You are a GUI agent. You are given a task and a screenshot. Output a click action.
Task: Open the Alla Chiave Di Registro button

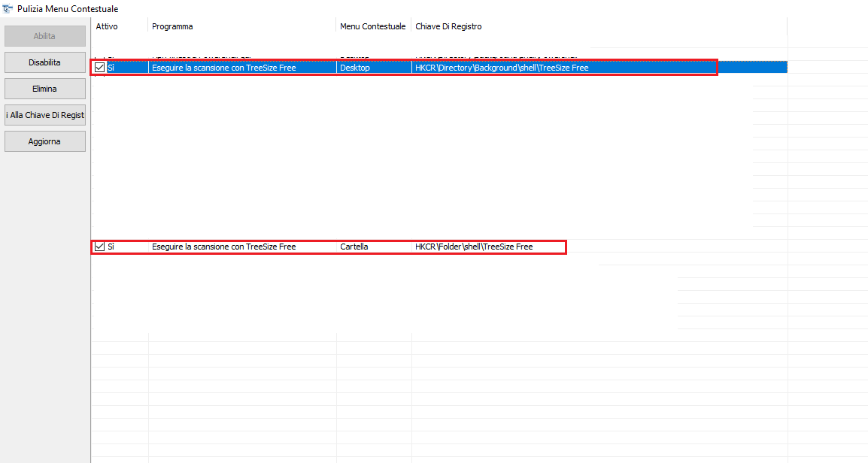click(x=45, y=115)
